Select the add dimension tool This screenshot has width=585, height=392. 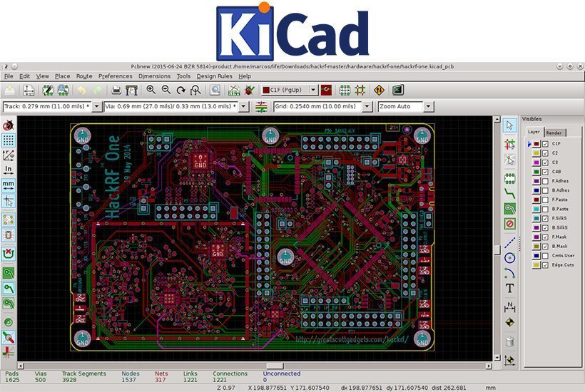(x=509, y=306)
